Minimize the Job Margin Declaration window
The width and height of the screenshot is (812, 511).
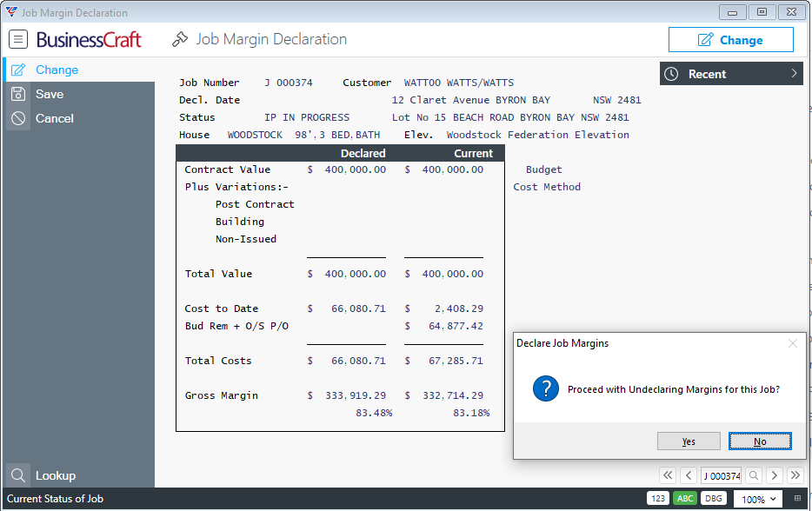(732, 12)
